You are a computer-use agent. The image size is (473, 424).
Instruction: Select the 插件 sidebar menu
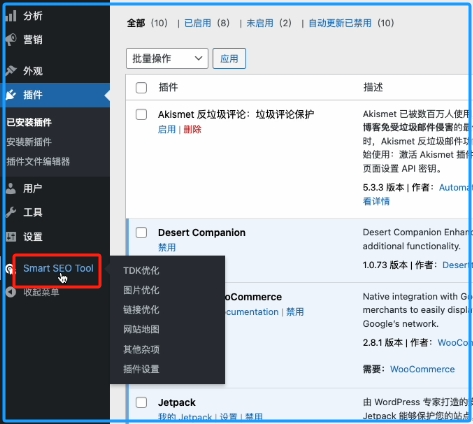point(32,95)
